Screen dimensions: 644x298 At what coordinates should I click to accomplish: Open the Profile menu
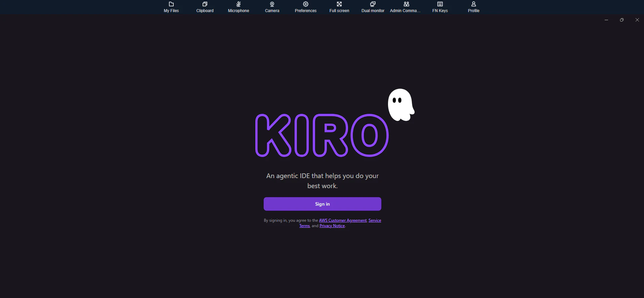click(474, 7)
